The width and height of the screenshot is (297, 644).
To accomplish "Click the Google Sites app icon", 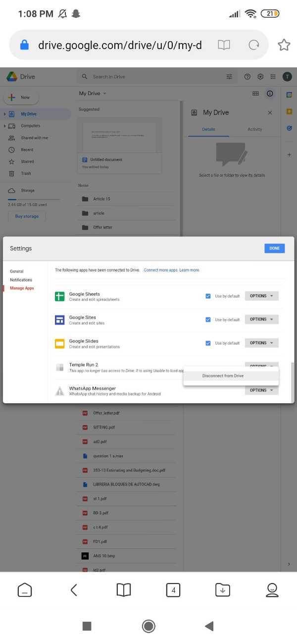I will click(x=60, y=320).
